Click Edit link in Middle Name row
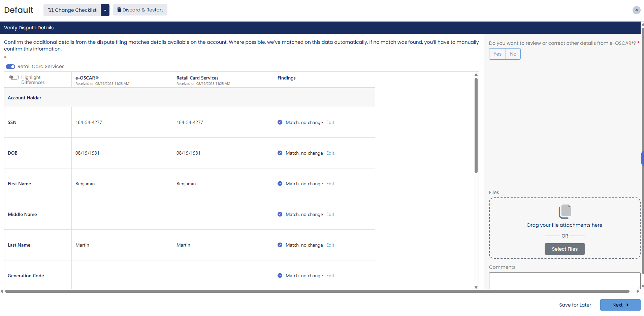 [x=330, y=214]
